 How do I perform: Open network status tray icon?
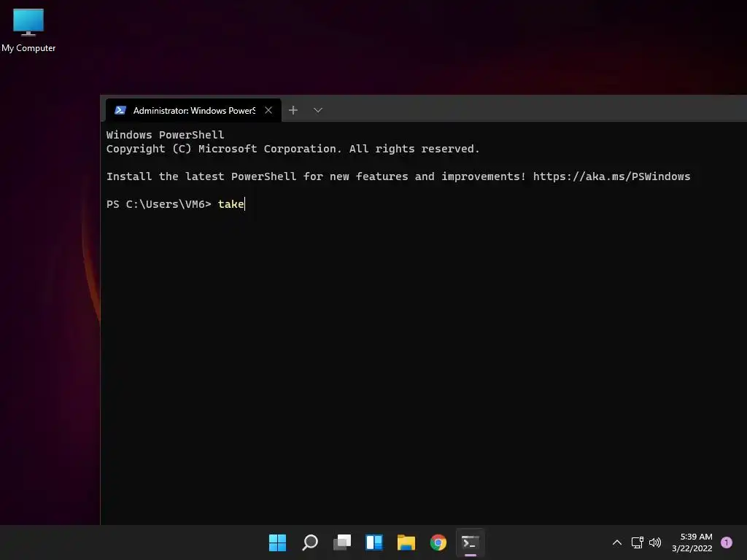click(637, 542)
